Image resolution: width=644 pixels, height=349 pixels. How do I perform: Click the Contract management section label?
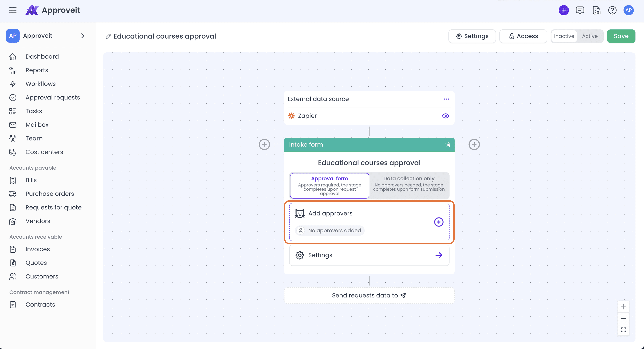coord(39,292)
